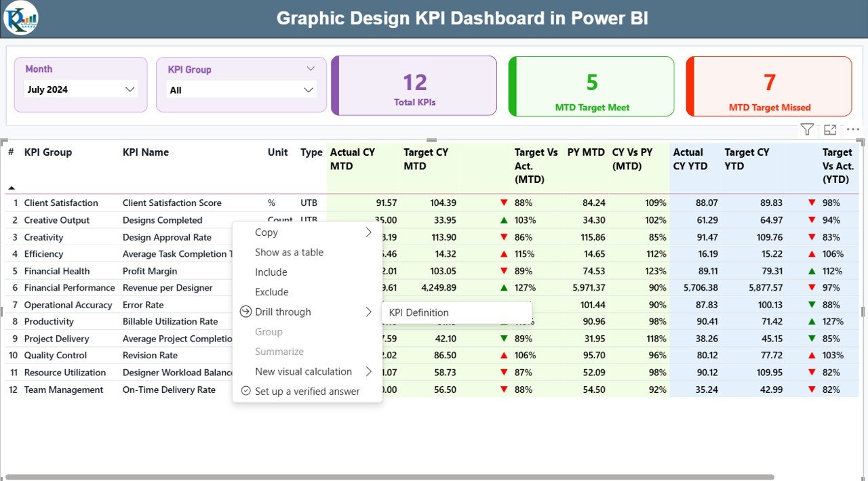Viewport: 868px width, 481px height.
Task: Open the KPI Group dropdown set to All
Action: [241, 89]
